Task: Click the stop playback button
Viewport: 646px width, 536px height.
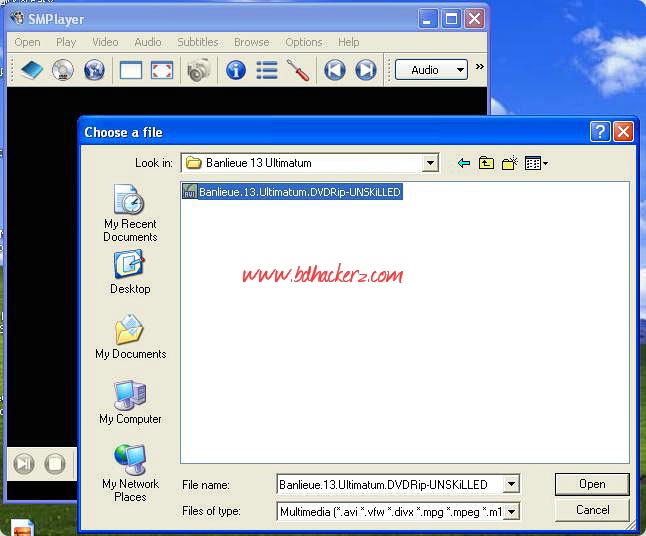Action: pos(55,463)
